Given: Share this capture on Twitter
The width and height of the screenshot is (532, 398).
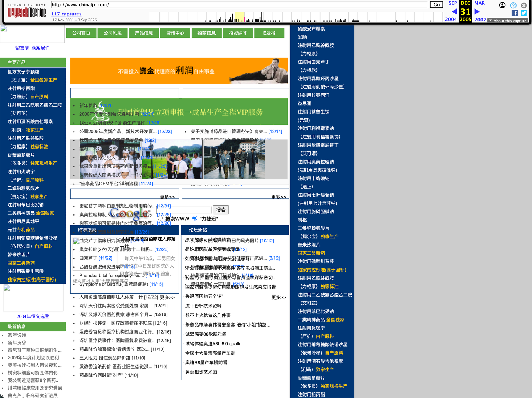Looking at the screenshot, I should click(524, 13).
